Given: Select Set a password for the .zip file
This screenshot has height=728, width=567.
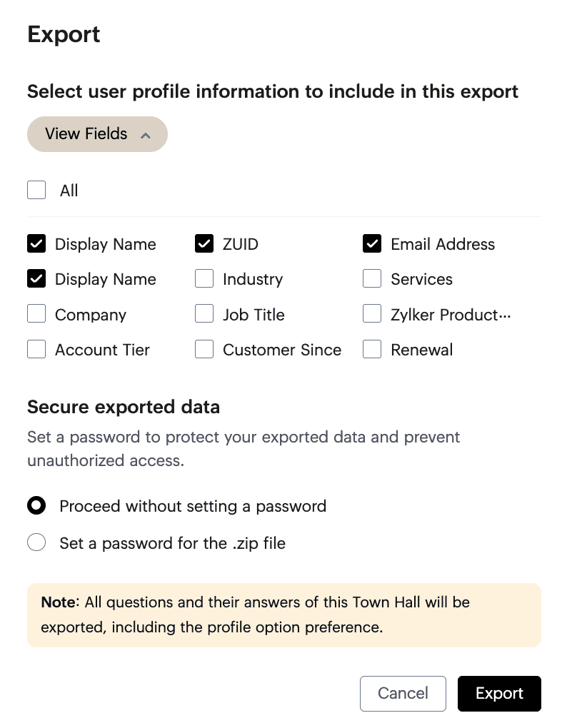Looking at the screenshot, I should 36,542.
